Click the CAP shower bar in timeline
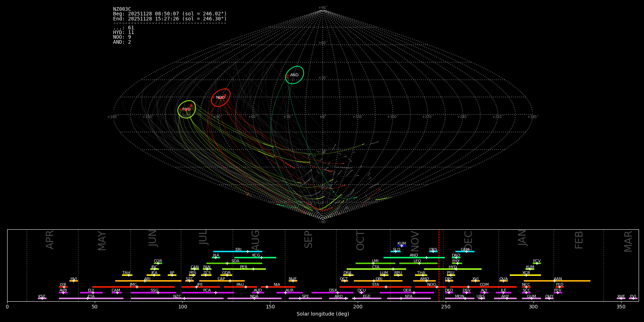The width and height of the screenshot is (644, 322). click(222, 281)
